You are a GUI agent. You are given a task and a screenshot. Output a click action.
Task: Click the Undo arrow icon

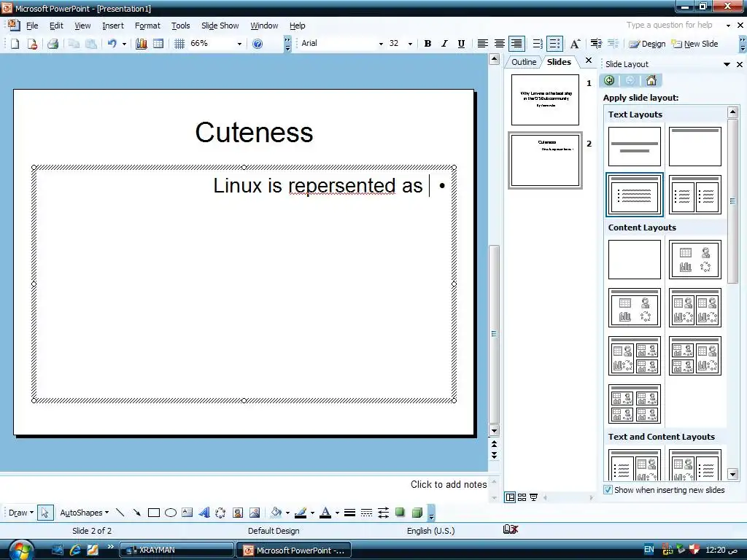pyautogui.click(x=112, y=44)
